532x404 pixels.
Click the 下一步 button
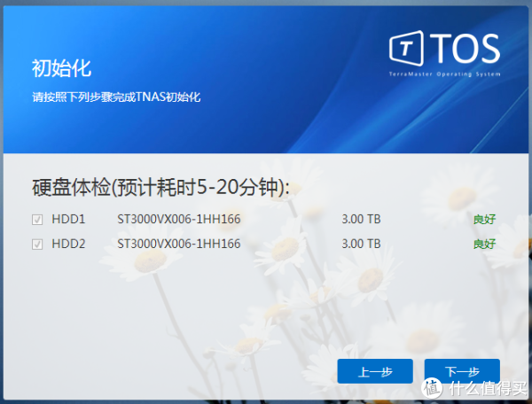[462, 371]
